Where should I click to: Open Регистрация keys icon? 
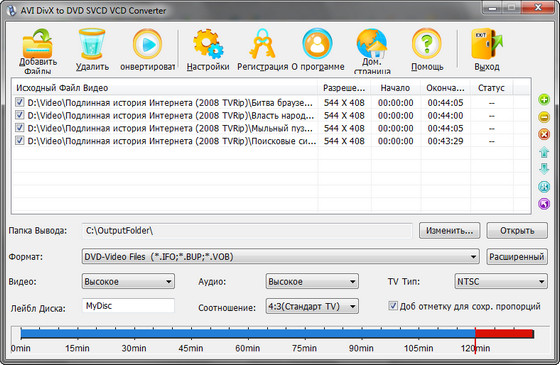coord(262,44)
